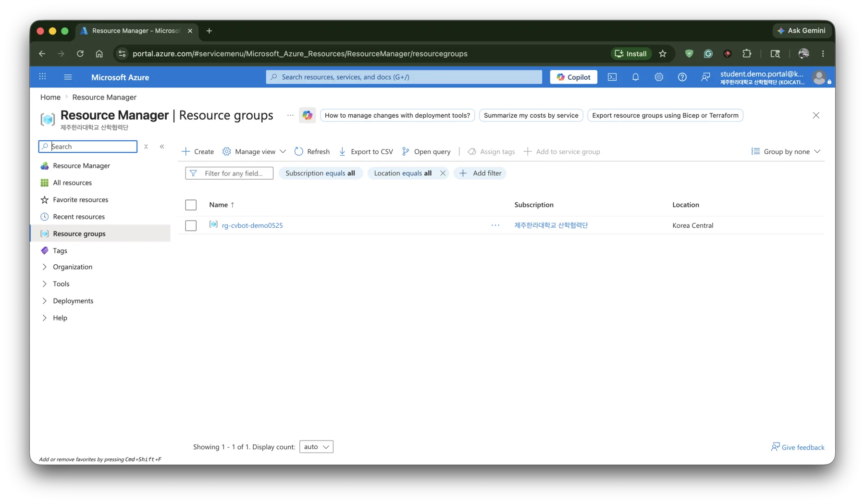The image size is (865, 504).
Task: Click the Install app button in the address bar
Action: (631, 54)
